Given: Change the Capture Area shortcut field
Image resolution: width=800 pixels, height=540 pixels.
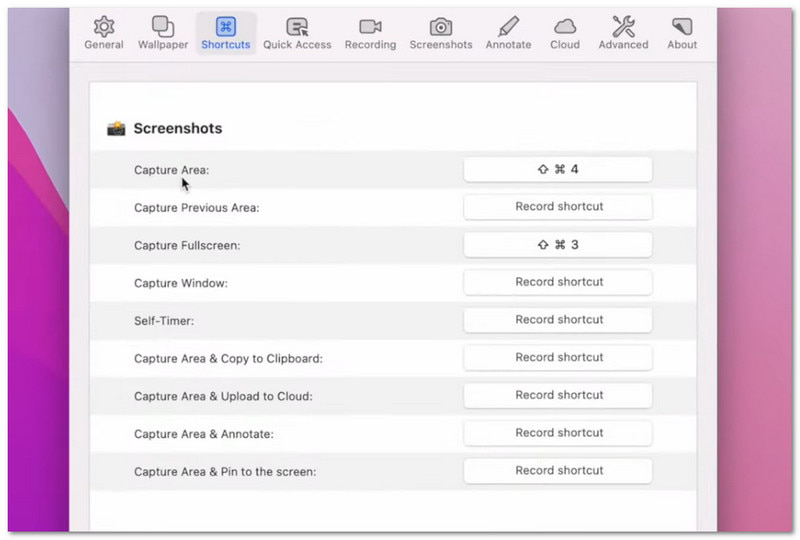Looking at the screenshot, I should 558,169.
